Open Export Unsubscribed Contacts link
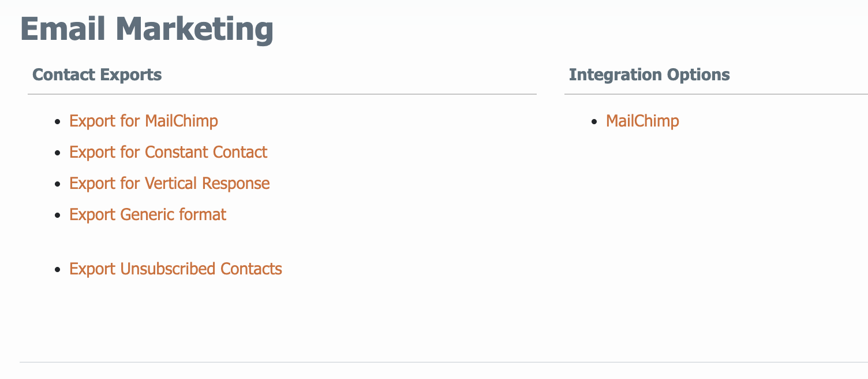The image size is (868, 379). pos(175,269)
